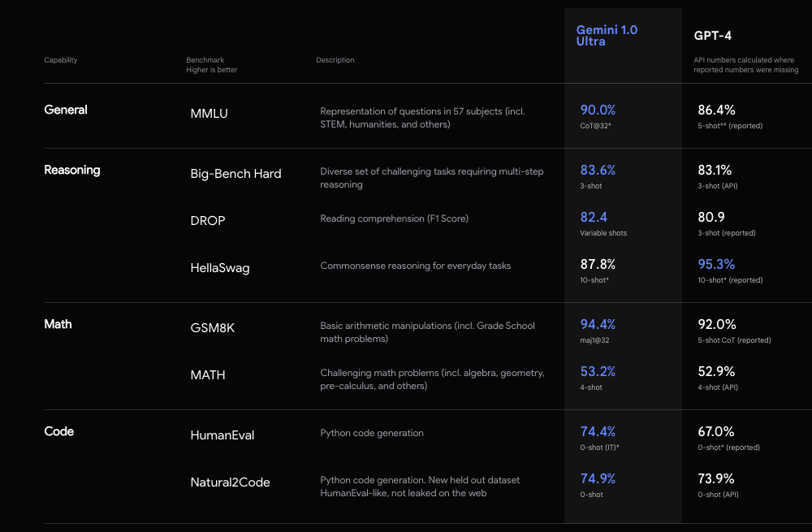Click GPT-4's 86.4% MMLU score
This screenshot has height=532, width=812.
coord(716,110)
